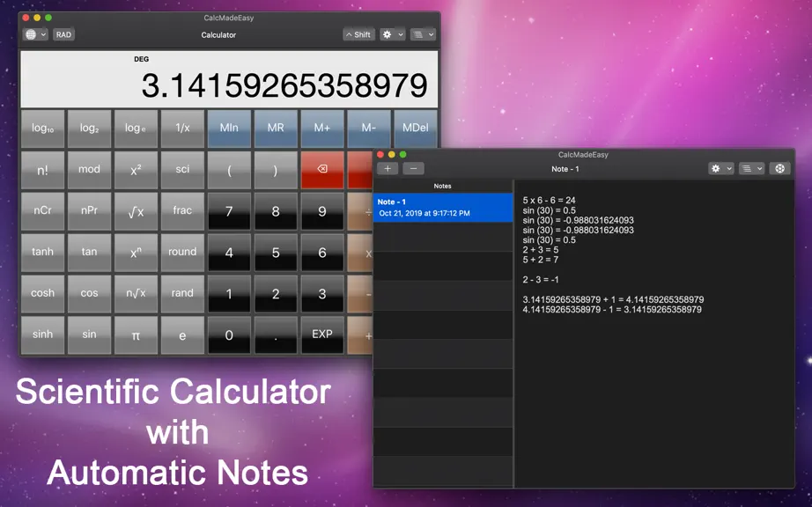This screenshot has height=507, width=812.
Task: Add a new note with plus button
Action: [388, 169]
